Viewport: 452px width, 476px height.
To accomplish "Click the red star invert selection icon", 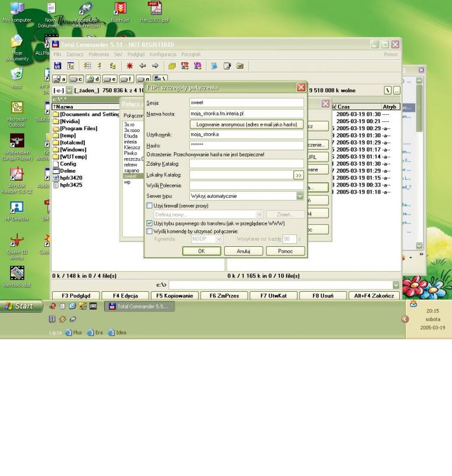I will pos(130,66).
